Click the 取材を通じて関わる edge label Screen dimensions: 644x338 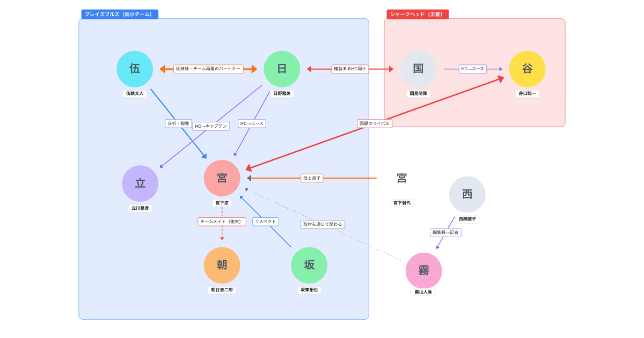pyautogui.click(x=323, y=224)
